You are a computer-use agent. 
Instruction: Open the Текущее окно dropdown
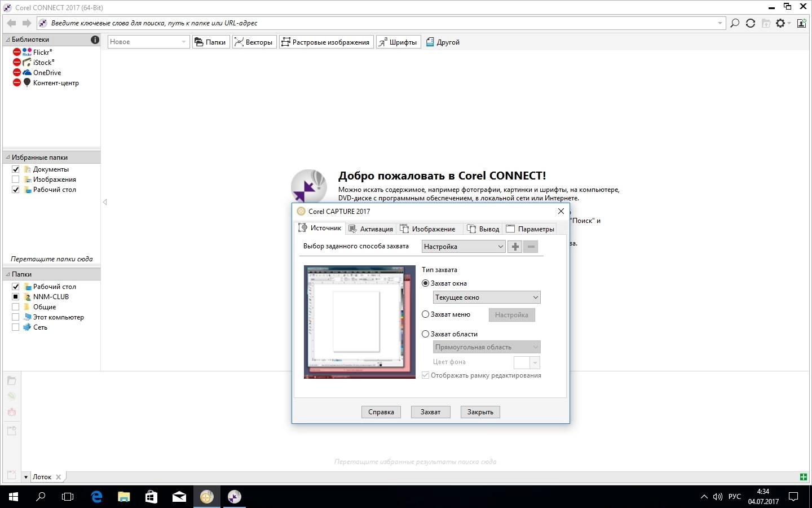click(x=487, y=297)
